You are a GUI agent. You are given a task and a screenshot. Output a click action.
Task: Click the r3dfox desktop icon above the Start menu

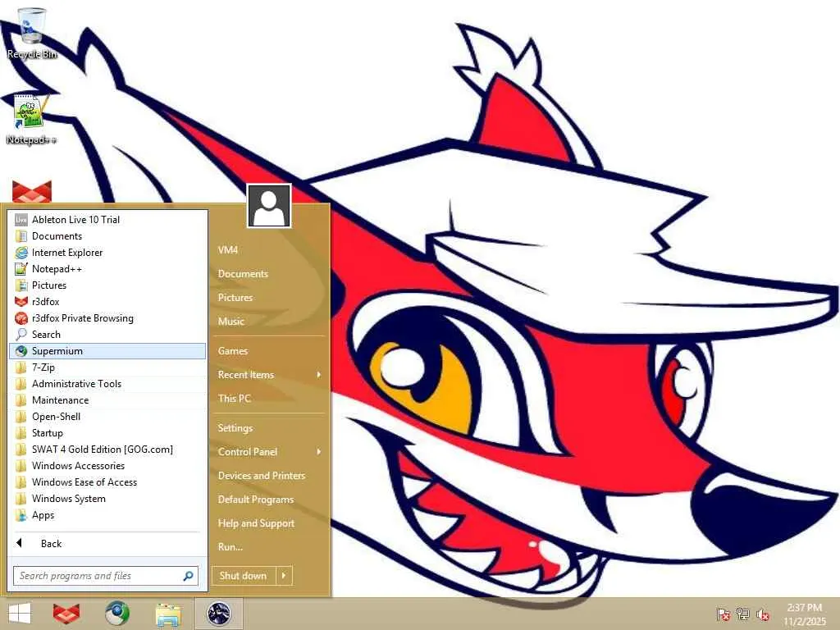32,192
